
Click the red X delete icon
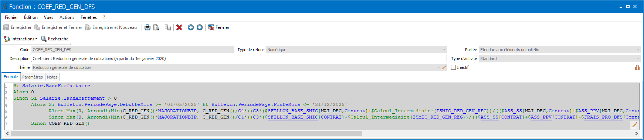(x=179, y=27)
